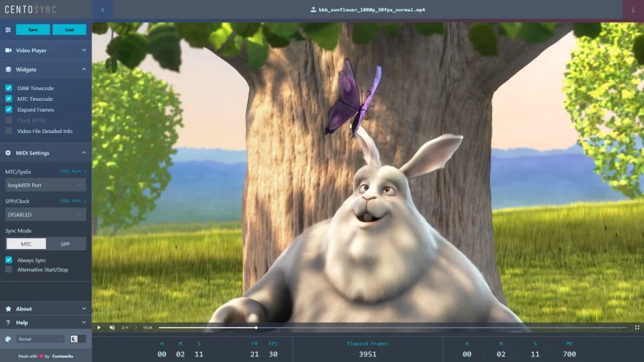Click the Help section label
This screenshot has height=362, width=644.
(22, 323)
